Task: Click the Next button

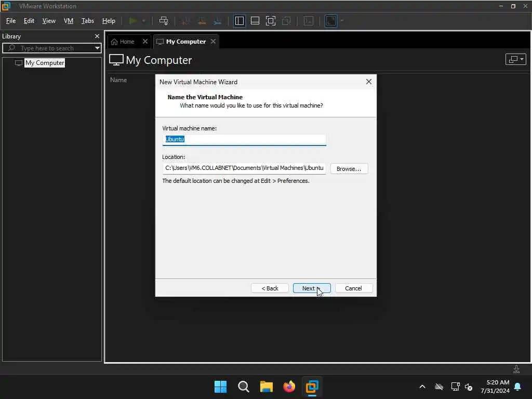Action: point(312,288)
